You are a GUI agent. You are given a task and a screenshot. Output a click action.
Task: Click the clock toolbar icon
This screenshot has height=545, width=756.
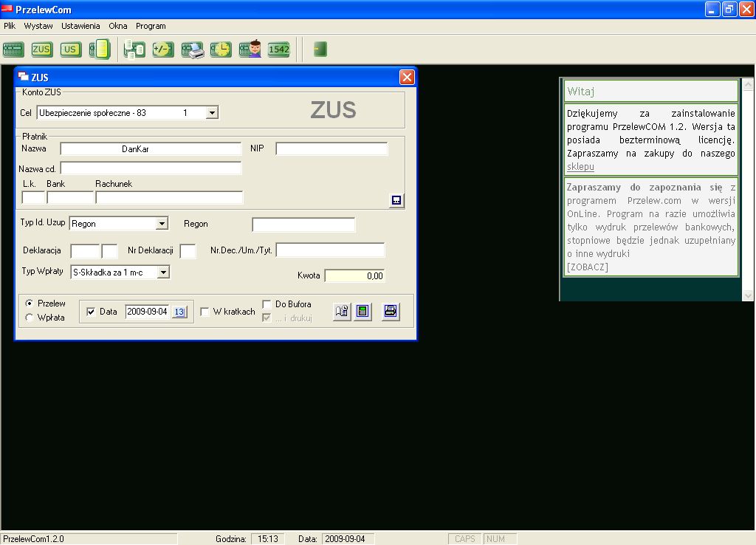221,49
